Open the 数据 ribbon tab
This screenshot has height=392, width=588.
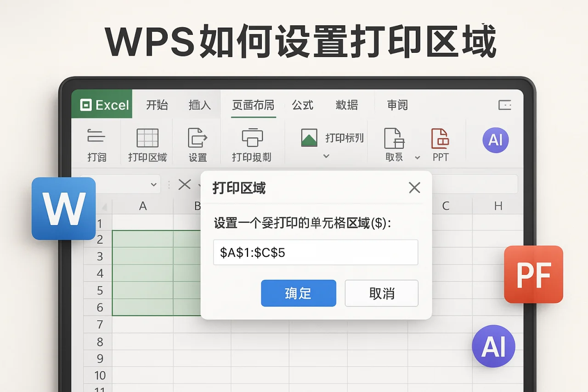click(x=348, y=105)
